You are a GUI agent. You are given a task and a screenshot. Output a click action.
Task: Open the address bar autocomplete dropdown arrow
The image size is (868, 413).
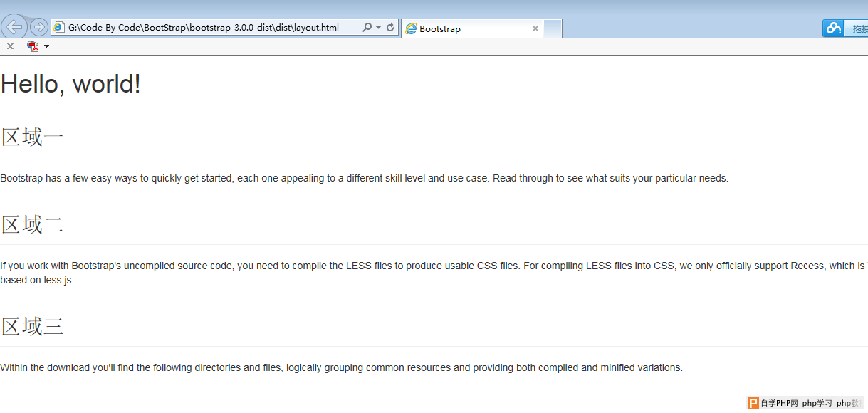tap(379, 28)
